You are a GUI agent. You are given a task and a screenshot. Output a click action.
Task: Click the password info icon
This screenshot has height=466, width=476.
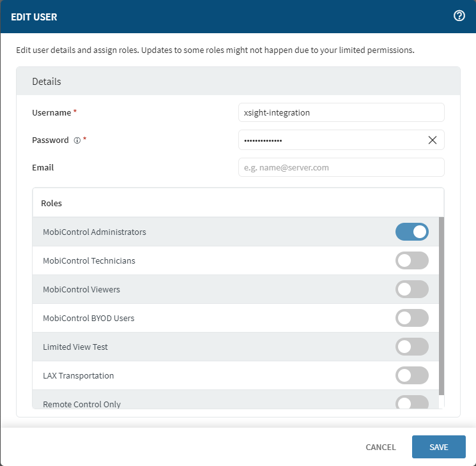click(77, 140)
